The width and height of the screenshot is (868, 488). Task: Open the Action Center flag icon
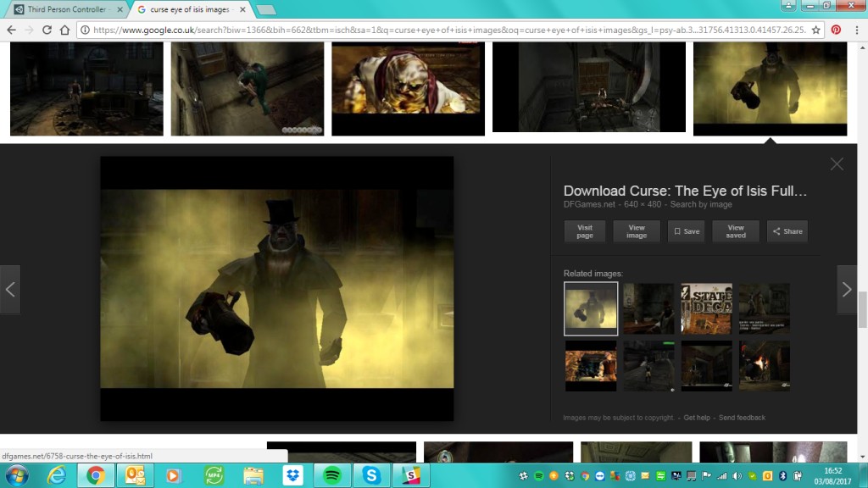point(707,476)
